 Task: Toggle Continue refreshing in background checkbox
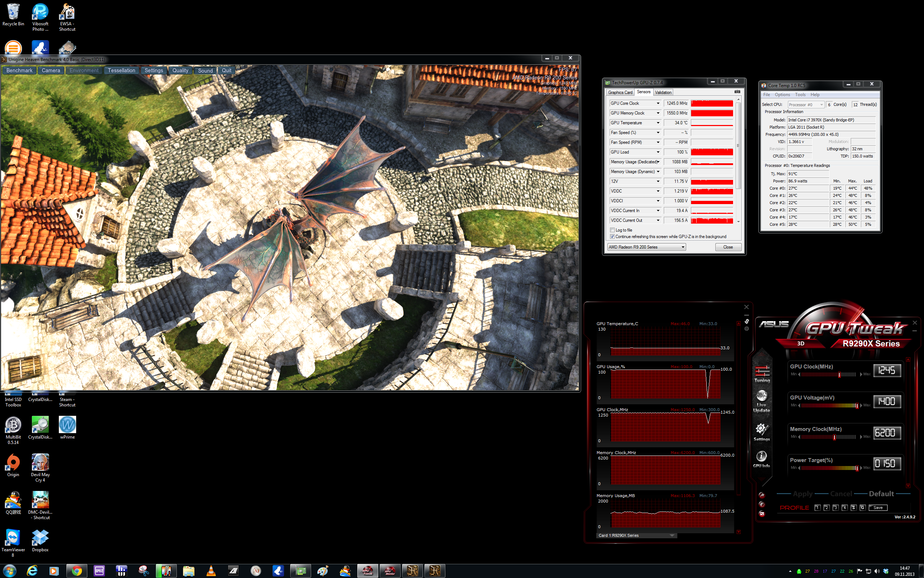coord(613,237)
